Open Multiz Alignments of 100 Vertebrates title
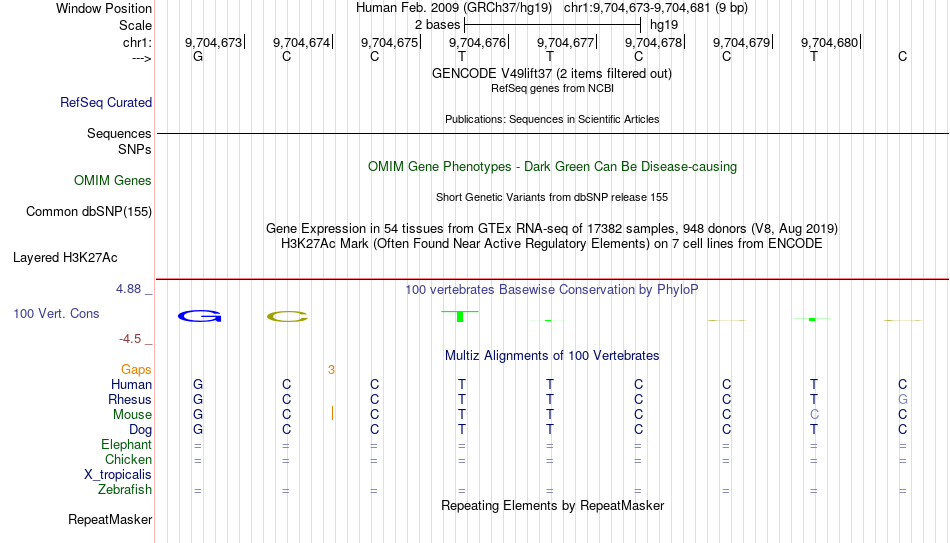This screenshot has height=543, width=950. click(x=552, y=356)
